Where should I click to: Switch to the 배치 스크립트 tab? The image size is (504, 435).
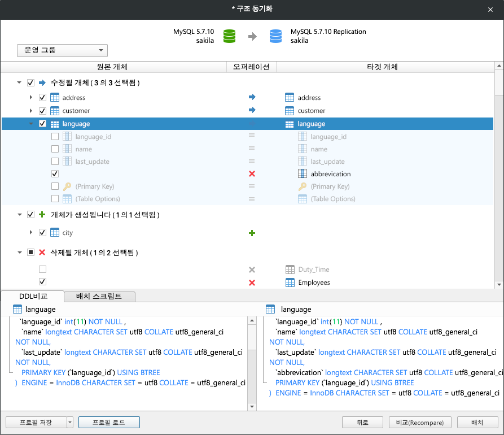pyautogui.click(x=99, y=296)
